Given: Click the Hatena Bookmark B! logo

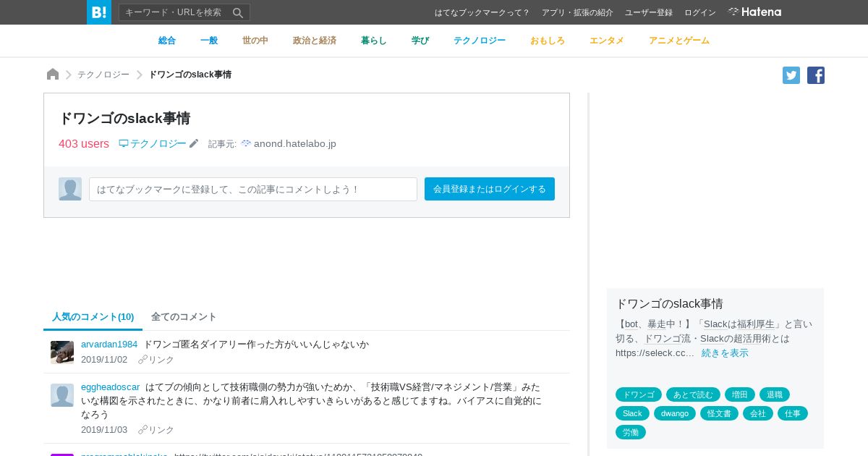Looking at the screenshot, I should 99,12.
